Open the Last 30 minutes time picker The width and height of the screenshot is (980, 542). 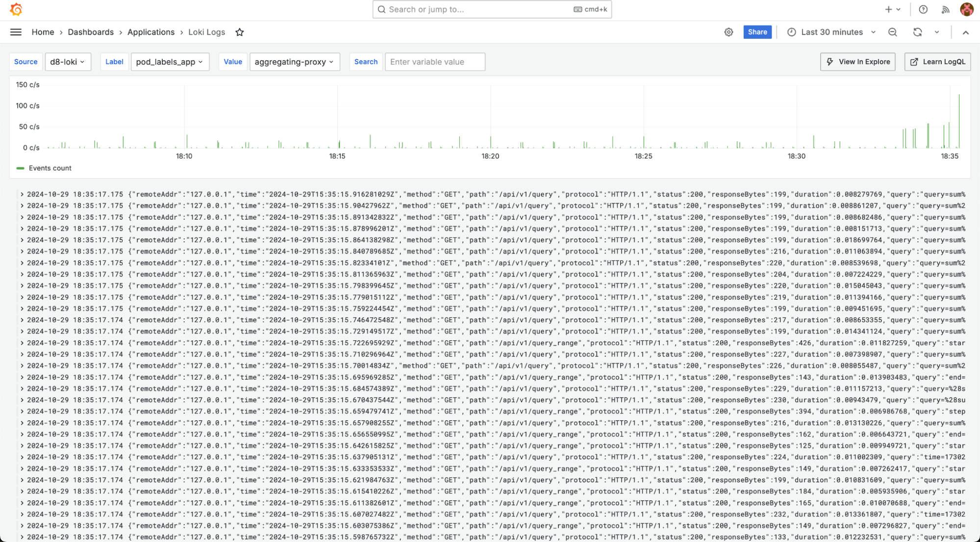(x=831, y=32)
